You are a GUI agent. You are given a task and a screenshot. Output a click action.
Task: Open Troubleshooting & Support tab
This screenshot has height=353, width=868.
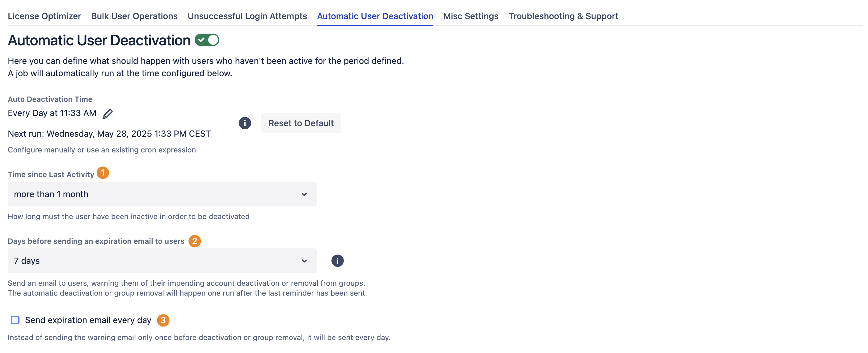[563, 16]
